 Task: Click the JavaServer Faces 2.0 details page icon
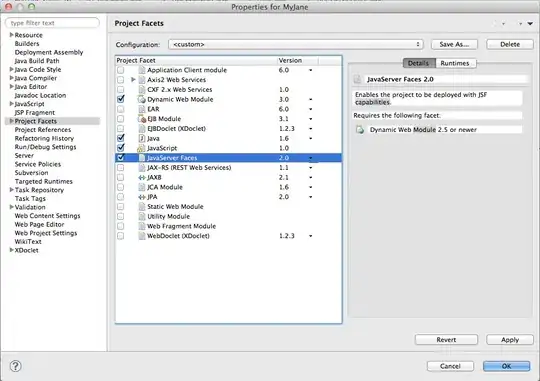click(x=357, y=79)
